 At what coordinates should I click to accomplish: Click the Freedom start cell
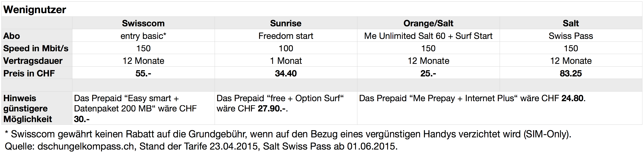point(286,36)
